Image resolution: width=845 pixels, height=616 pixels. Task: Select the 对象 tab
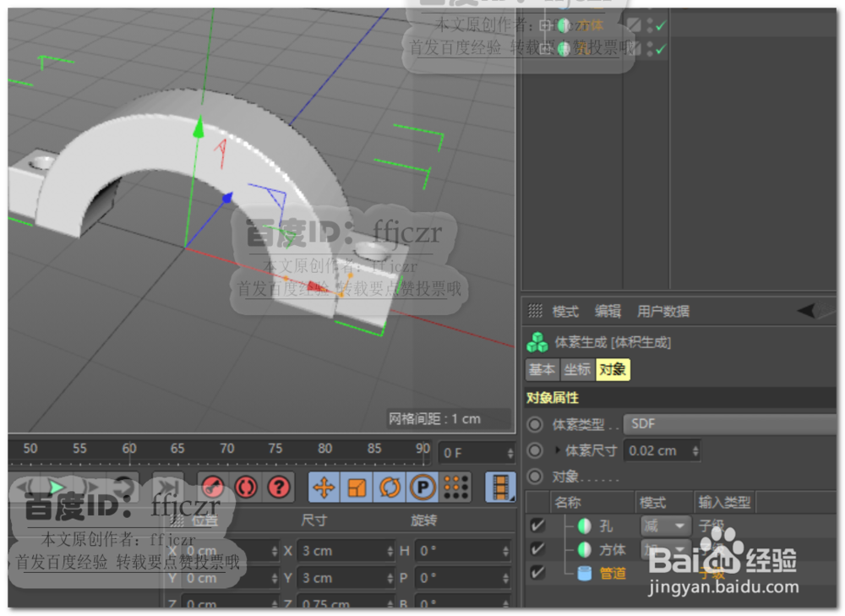[x=613, y=370]
